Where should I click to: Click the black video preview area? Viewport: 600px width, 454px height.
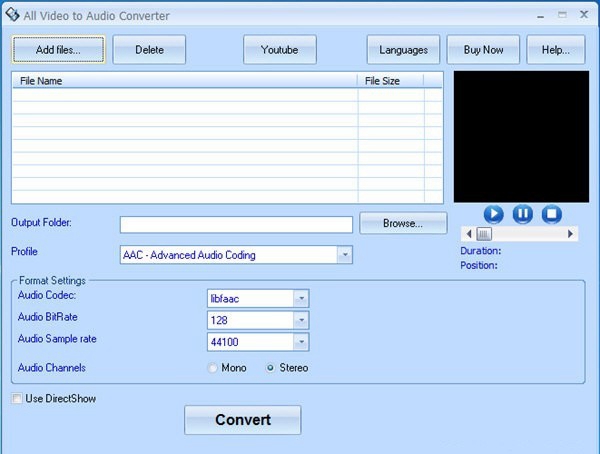pyautogui.click(x=521, y=137)
